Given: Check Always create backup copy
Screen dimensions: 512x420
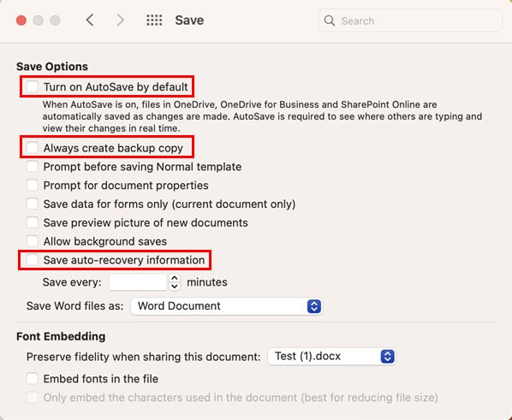Looking at the screenshot, I should click(x=33, y=147).
